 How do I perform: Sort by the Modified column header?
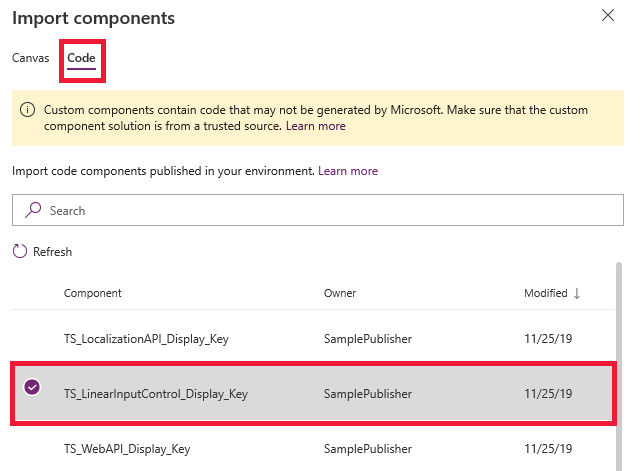pyautogui.click(x=546, y=293)
